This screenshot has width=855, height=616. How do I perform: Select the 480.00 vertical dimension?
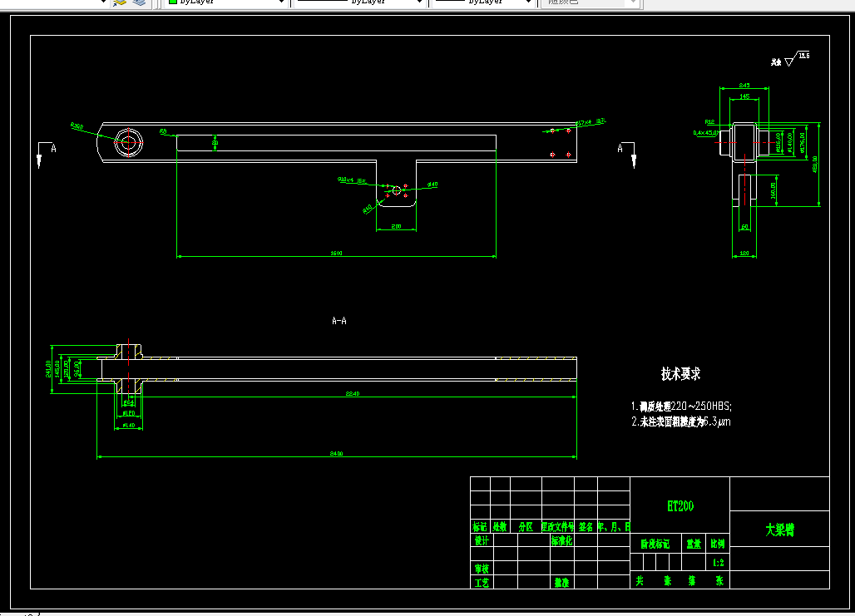click(x=815, y=164)
